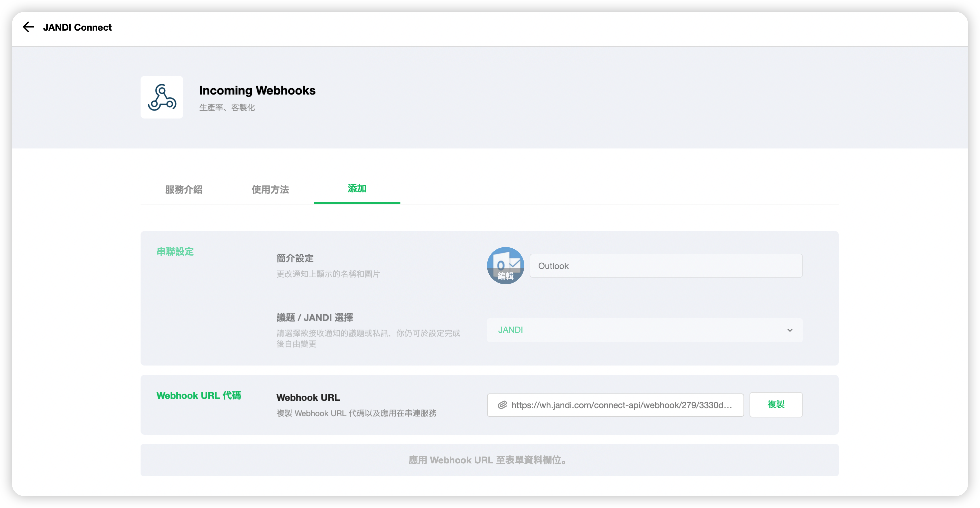Click the Webhook URL text field
This screenshot has width=980, height=508.
pyautogui.click(x=621, y=405)
